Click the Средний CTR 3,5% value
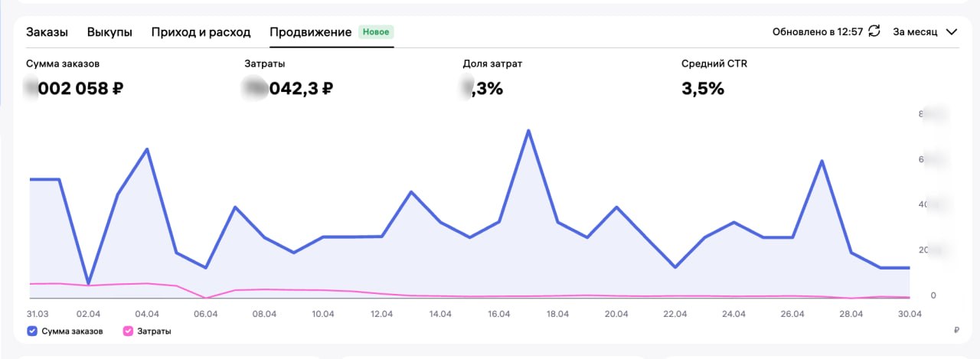Screen dimensions: 980x359 coord(702,89)
